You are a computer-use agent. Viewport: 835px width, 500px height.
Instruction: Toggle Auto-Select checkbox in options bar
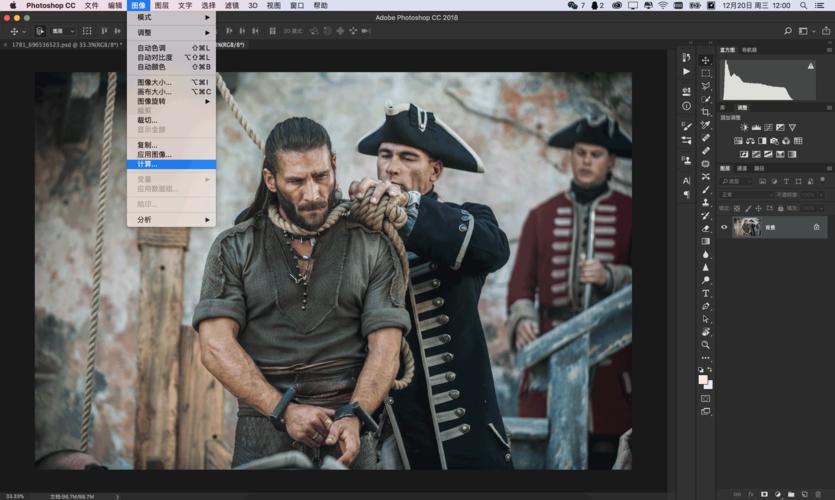pos(39,31)
